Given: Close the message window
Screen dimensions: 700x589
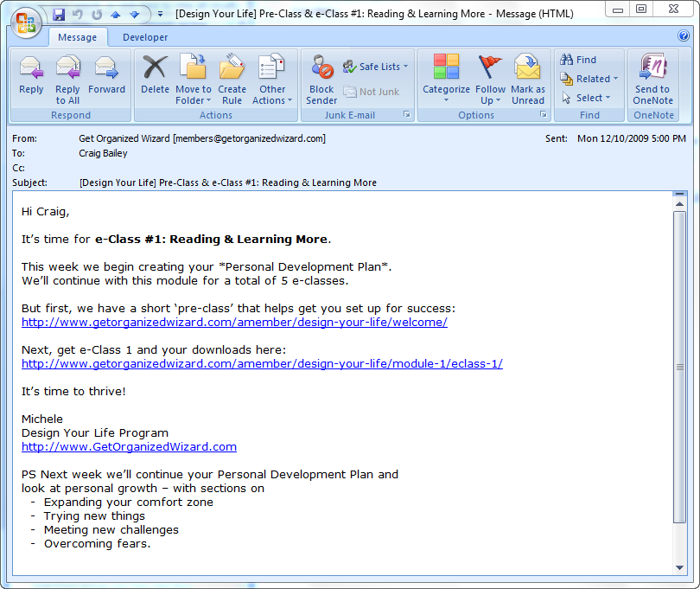Looking at the screenshot, I should (x=674, y=10).
